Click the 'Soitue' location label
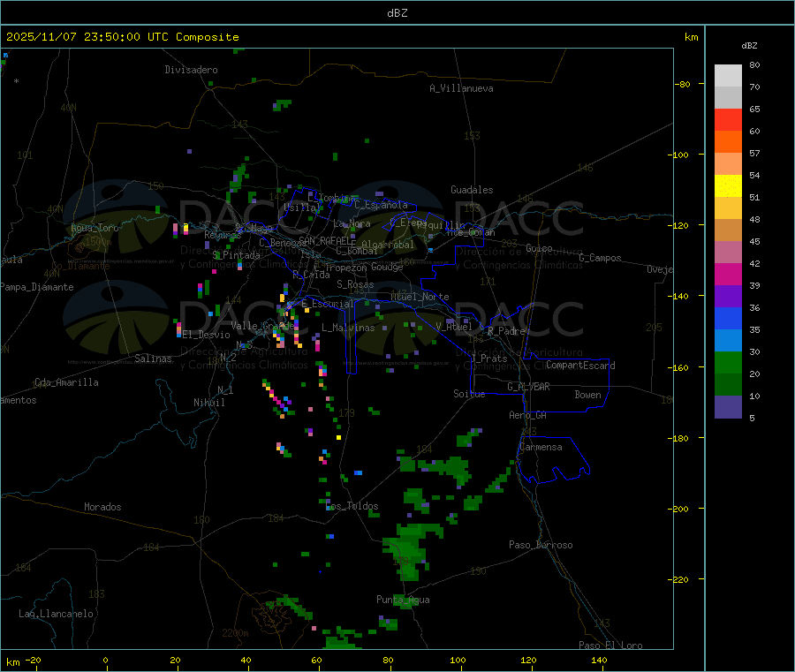Viewport: 795px width, 672px height. (x=469, y=394)
